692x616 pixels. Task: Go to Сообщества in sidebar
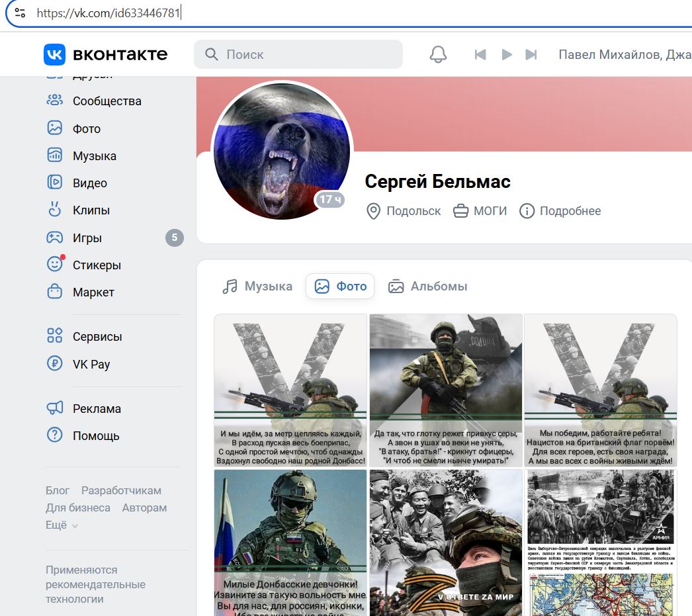(107, 101)
